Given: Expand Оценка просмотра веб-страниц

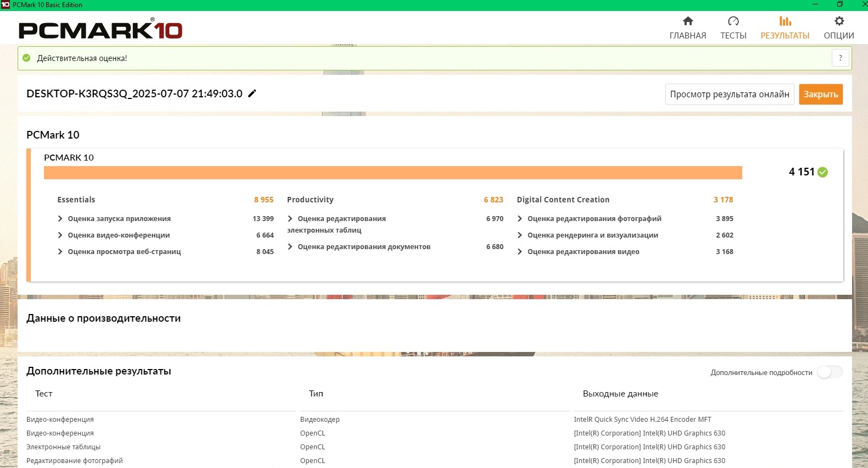Looking at the screenshot, I should [60, 252].
